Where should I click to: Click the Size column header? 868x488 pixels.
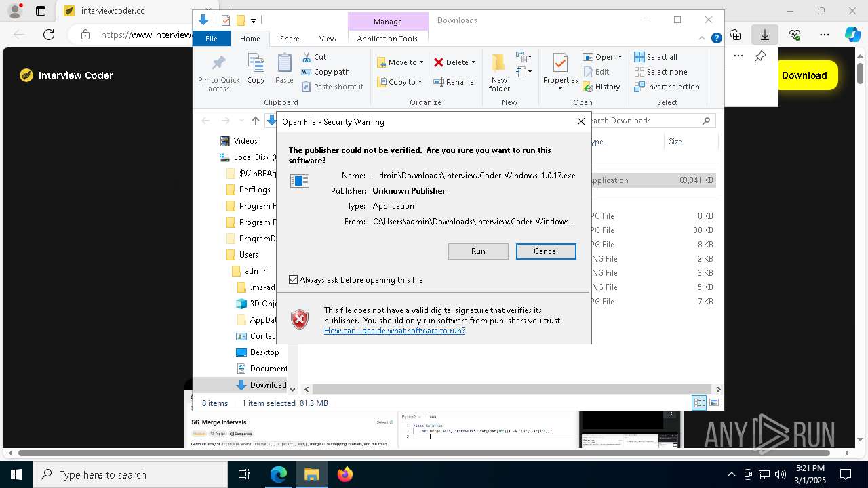click(690, 142)
